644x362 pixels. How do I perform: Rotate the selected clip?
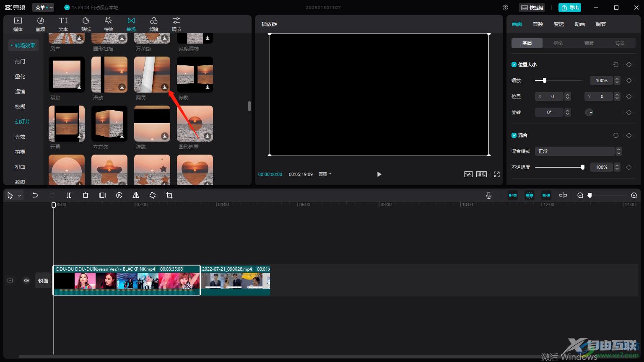tap(153, 195)
